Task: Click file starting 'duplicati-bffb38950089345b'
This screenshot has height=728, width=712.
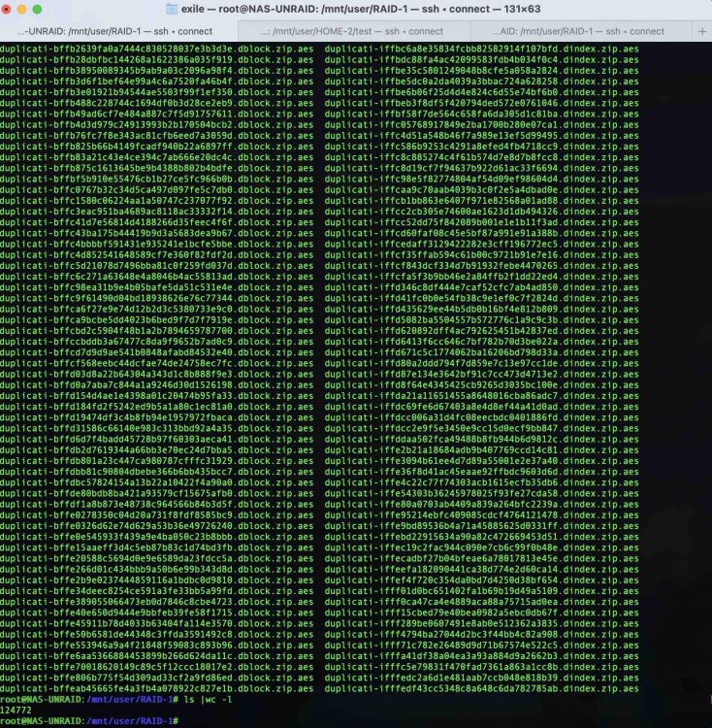Action: 157,71
